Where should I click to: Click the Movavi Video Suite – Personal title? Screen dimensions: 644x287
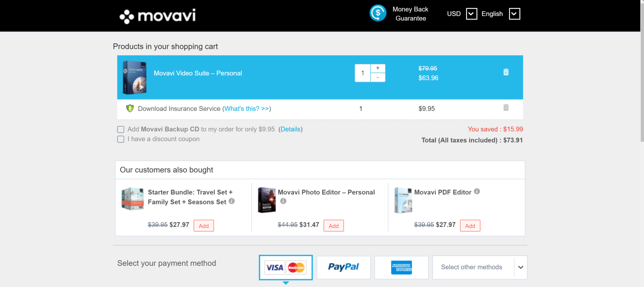198,73
